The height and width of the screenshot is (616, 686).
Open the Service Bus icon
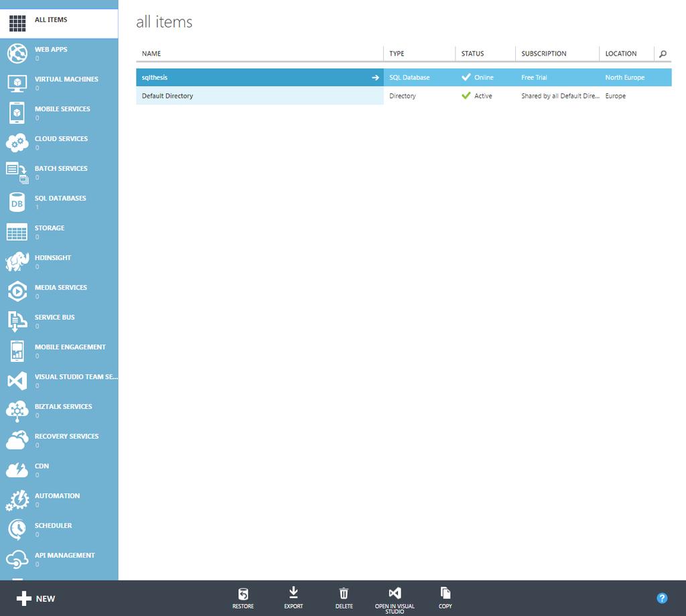(x=17, y=321)
